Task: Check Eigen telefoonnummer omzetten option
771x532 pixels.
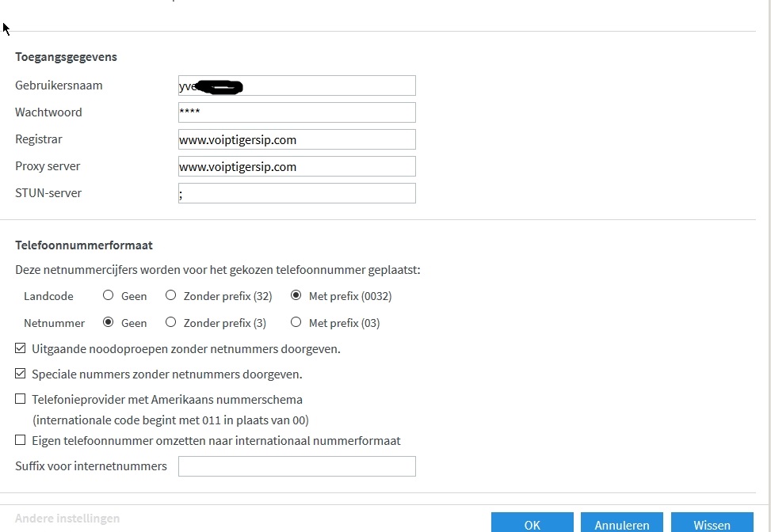Action: (21, 440)
